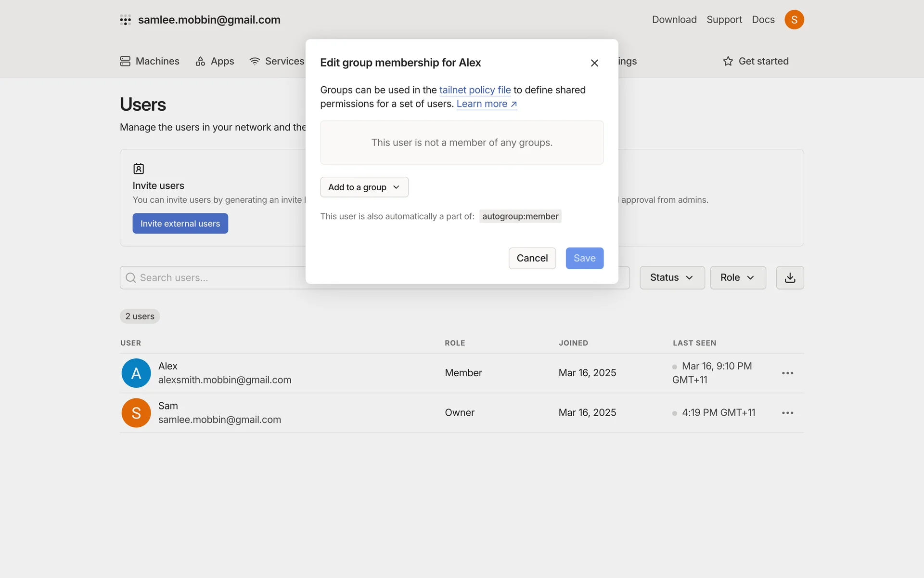Follow the Learn more link
924x578 pixels.
486,104
